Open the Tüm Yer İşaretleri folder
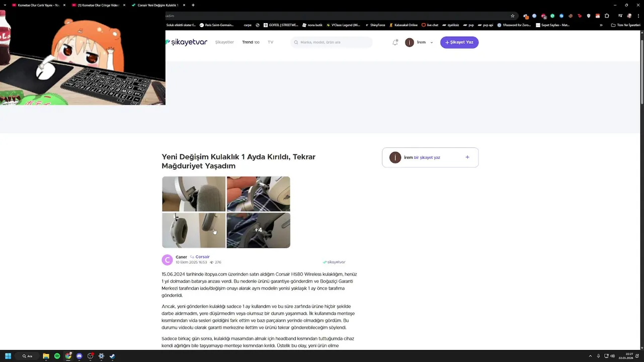Image resolution: width=644 pixels, height=362 pixels. 625,25
